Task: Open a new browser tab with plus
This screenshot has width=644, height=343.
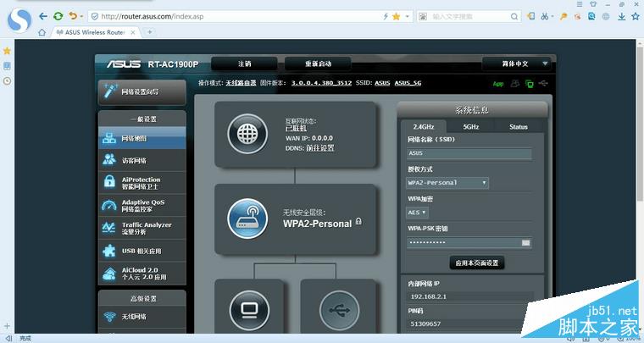Action: click(149, 31)
